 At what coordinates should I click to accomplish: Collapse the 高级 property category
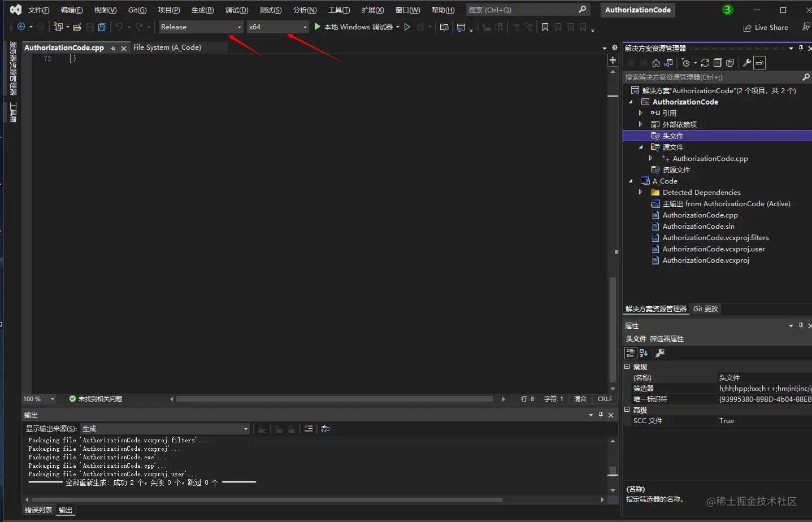tap(627, 410)
